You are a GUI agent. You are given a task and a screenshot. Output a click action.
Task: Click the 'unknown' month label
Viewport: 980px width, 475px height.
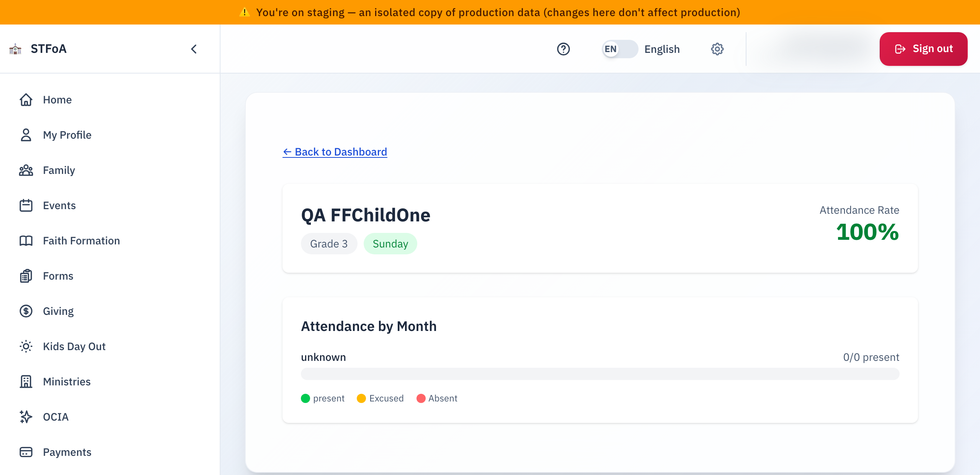click(x=323, y=357)
